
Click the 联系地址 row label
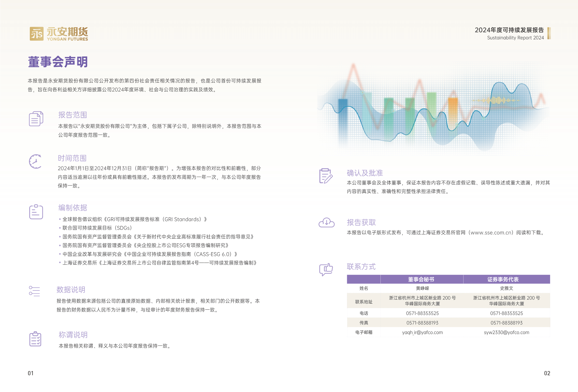pyautogui.click(x=364, y=302)
